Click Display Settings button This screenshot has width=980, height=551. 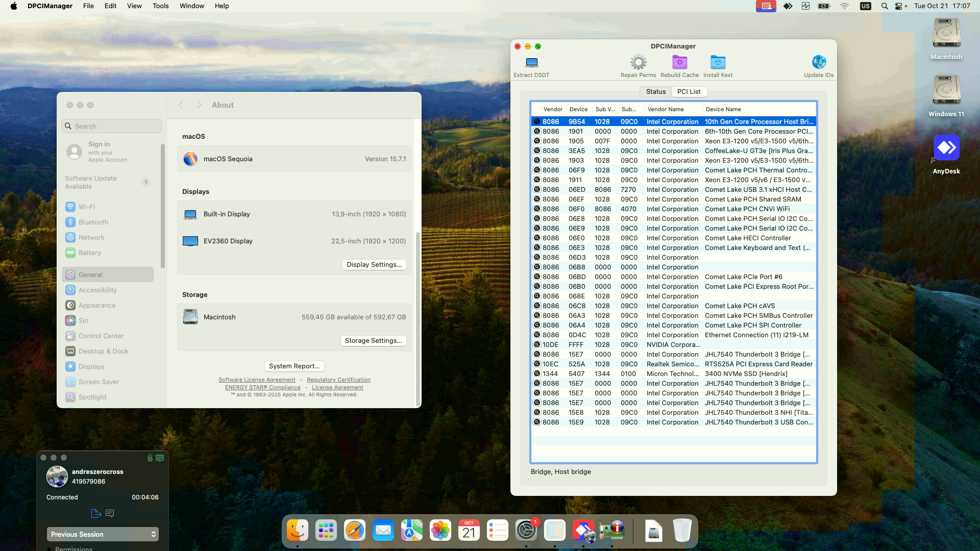[x=374, y=264]
